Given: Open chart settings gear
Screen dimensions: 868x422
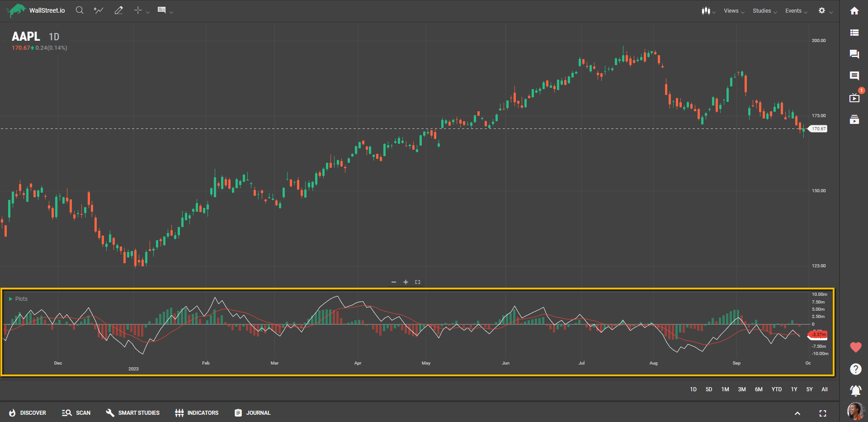Looking at the screenshot, I should click(822, 10).
